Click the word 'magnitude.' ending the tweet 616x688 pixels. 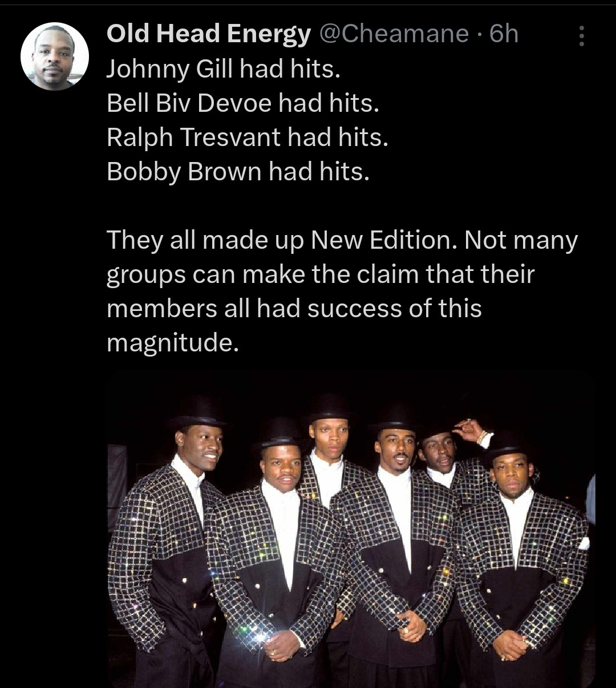172,343
